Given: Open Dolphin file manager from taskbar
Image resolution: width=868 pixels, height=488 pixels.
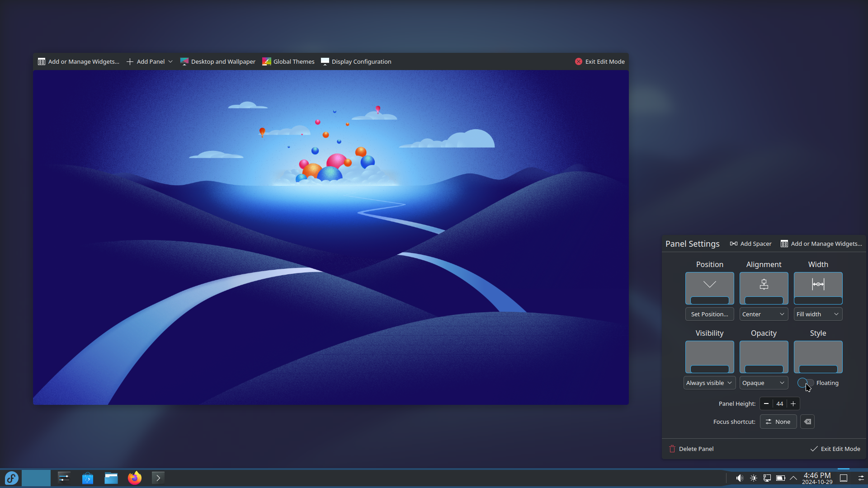Looking at the screenshot, I should [x=111, y=478].
